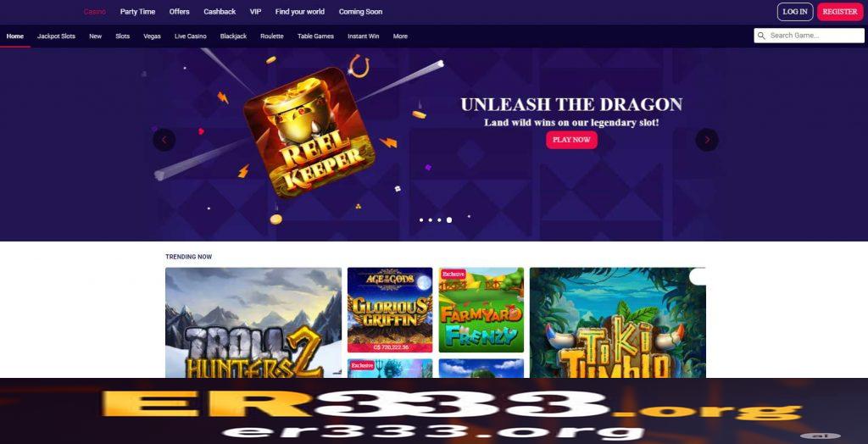Screen dimensions: 868x444
Task: Select the first carousel dot indicator
Action: tap(421, 220)
